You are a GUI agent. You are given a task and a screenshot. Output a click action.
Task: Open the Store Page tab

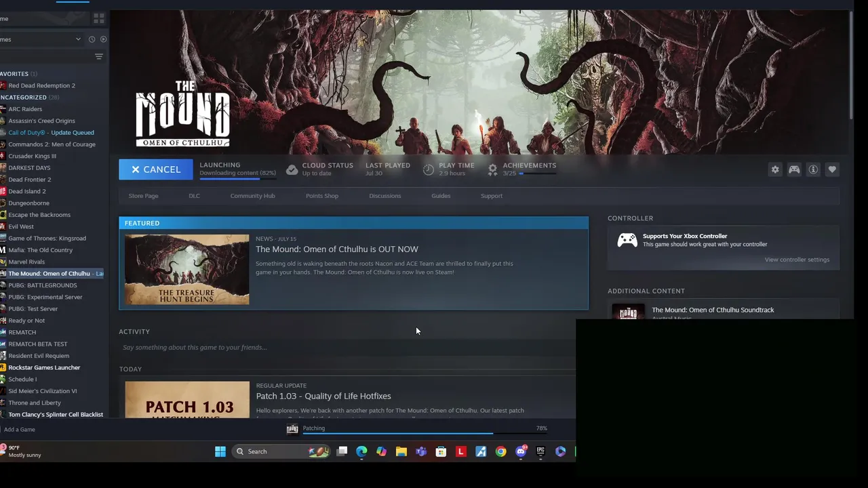(143, 196)
